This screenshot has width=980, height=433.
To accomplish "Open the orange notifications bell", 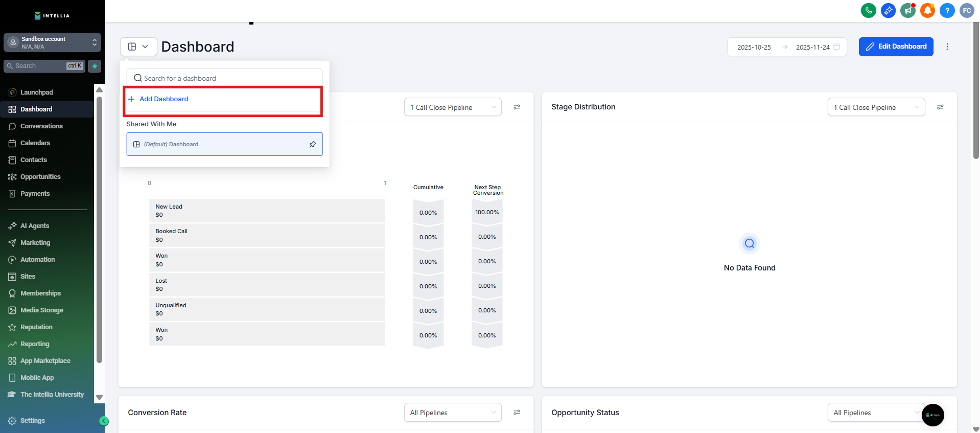I will pyautogui.click(x=927, y=10).
